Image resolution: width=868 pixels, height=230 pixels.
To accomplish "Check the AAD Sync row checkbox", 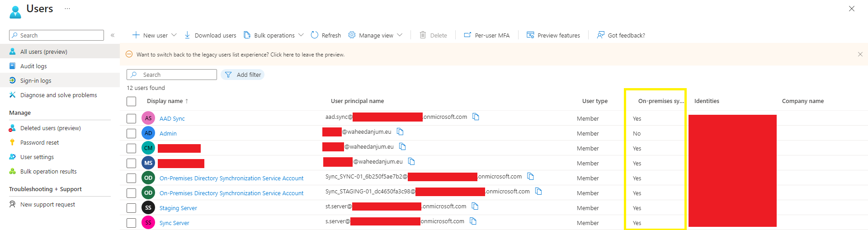I will pyautogui.click(x=132, y=118).
